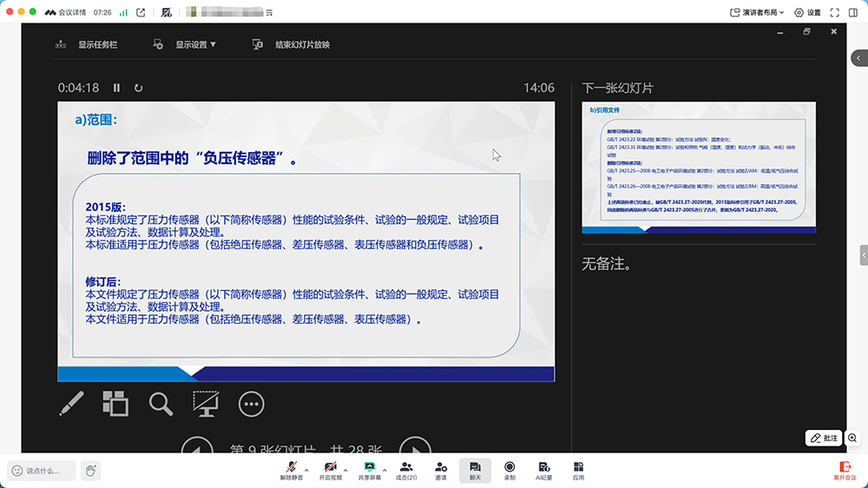The height and width of the screenshot is (488, 868).
Task: Click the next slide preview thumbnail
Action: click(x=699, y=168)
